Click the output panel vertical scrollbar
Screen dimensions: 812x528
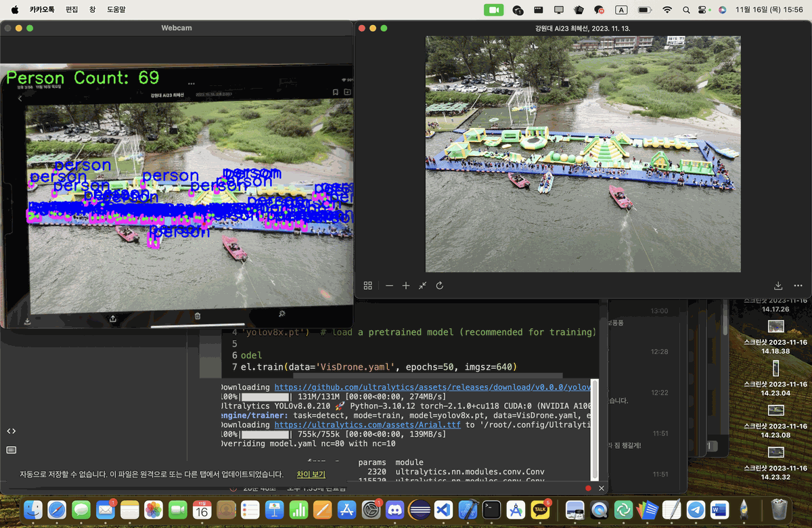tap(595, 428)
